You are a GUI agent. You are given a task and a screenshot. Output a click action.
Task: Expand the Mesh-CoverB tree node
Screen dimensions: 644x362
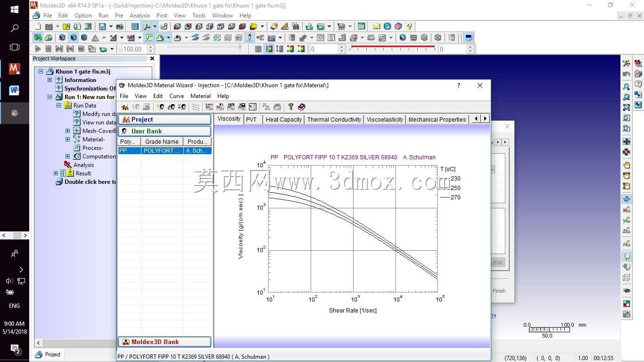click(68, 131)
